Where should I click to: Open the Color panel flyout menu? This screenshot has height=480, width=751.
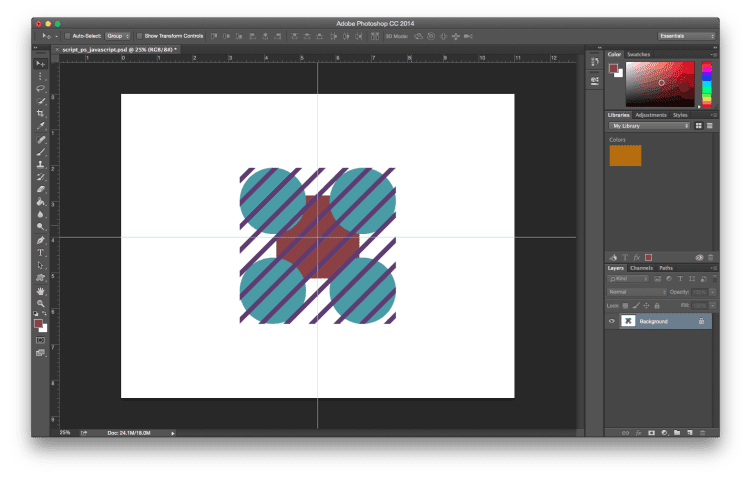click(714, 55)
